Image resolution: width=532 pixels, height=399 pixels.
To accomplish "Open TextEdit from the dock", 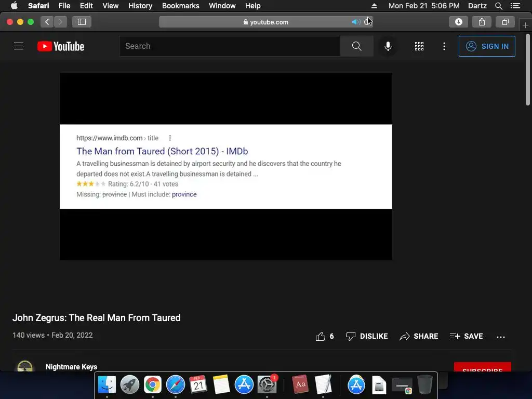I will coord(323,384).
